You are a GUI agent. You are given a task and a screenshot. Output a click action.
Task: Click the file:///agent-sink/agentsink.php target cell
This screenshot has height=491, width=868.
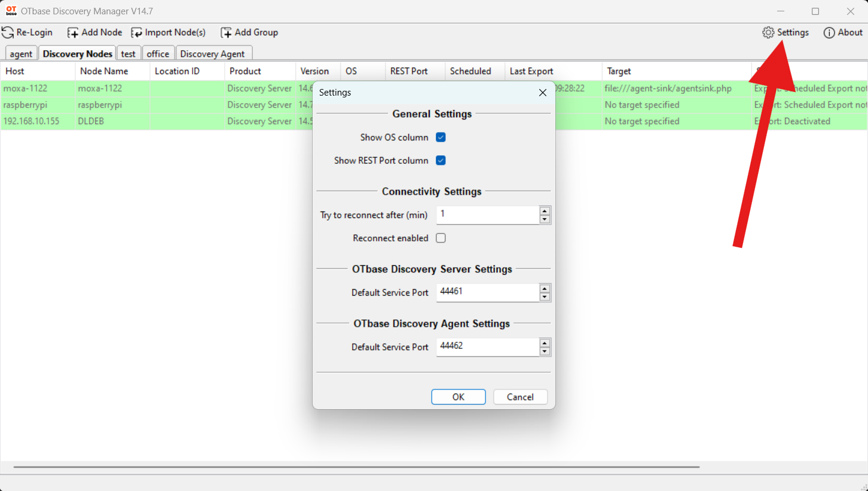point(677,88)
